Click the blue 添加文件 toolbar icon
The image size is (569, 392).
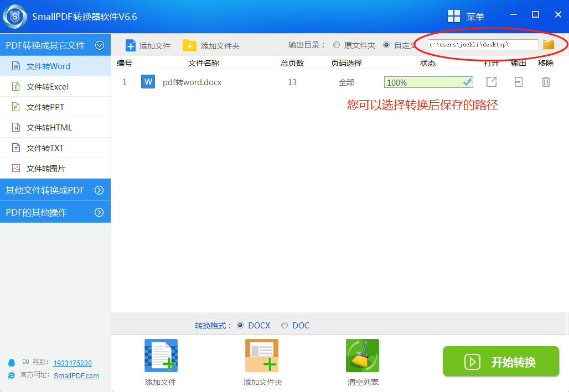pyautogui.click(x=130, y=46)
